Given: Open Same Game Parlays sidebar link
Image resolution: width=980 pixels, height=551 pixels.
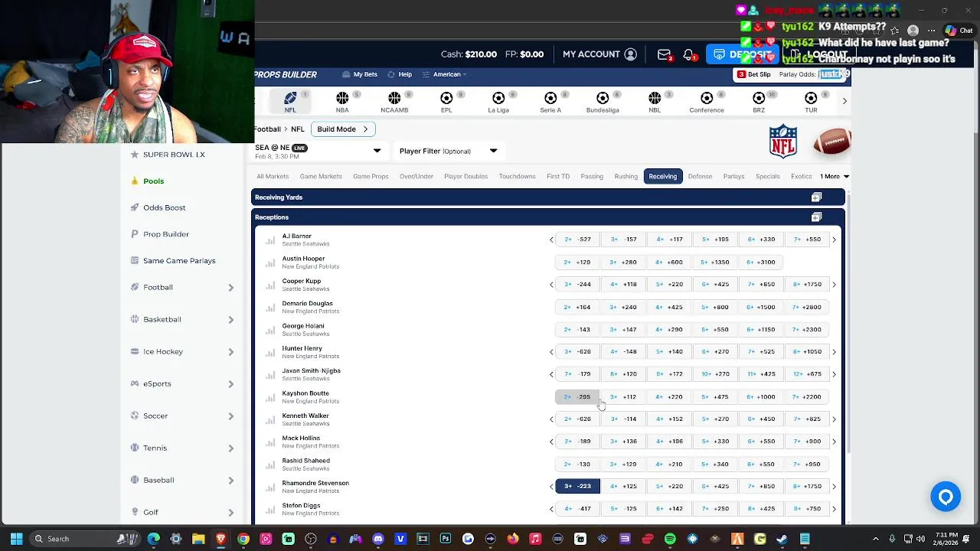Looking at the screenshot, I should 179,261.
